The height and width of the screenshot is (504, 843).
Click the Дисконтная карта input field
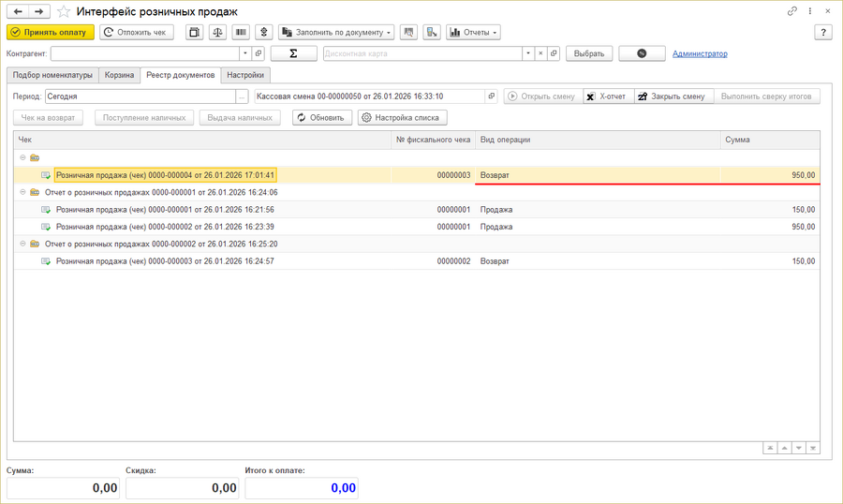click(427, 53)
